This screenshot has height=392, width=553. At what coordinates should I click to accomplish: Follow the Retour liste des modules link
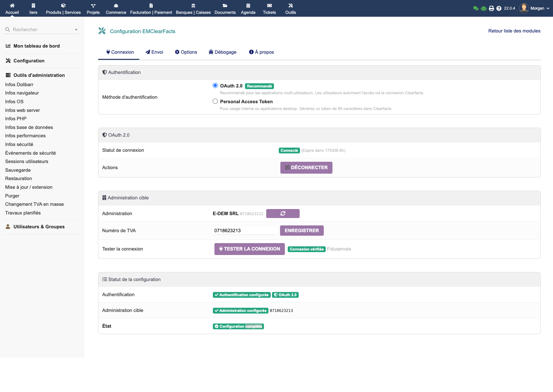tap(514, 31)
